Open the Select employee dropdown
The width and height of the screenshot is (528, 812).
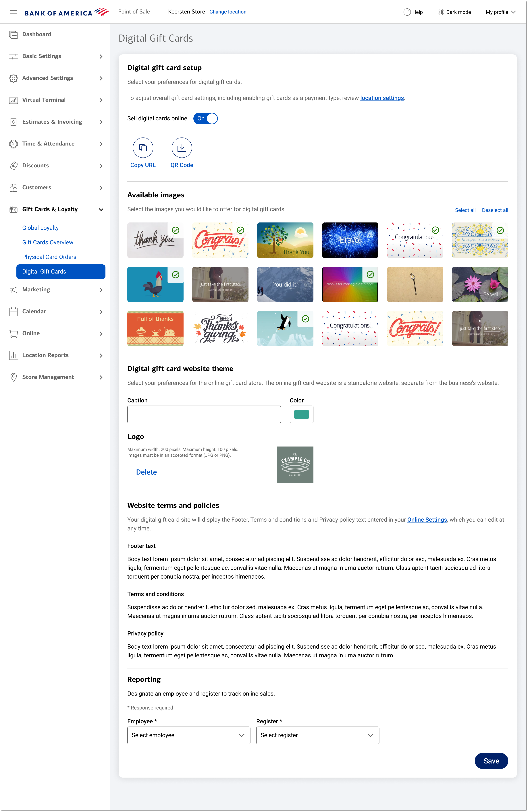(188, 735)
